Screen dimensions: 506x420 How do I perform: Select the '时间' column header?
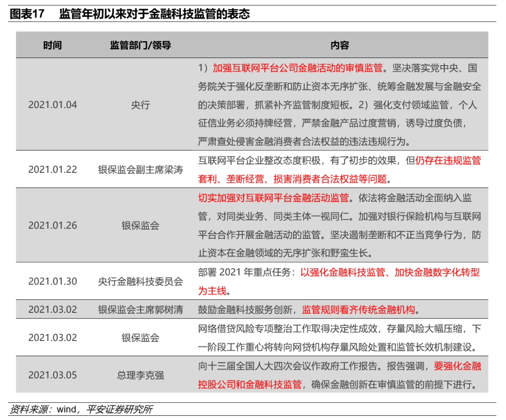coord(52,45)
